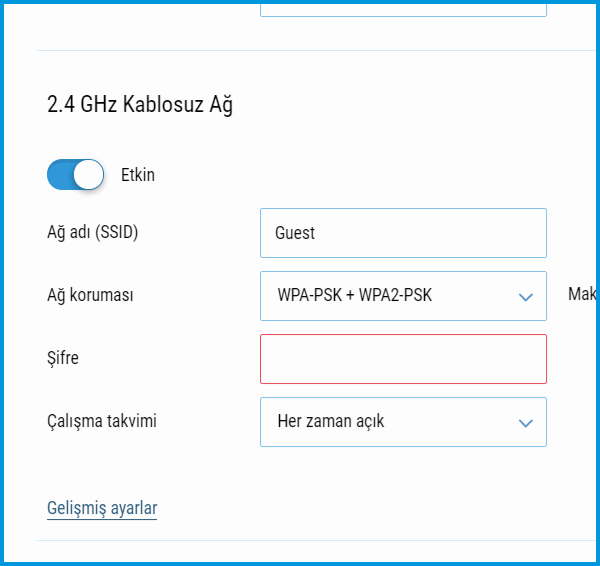Focus the empty red-bordered Şifre field

[x=403, y=359]
